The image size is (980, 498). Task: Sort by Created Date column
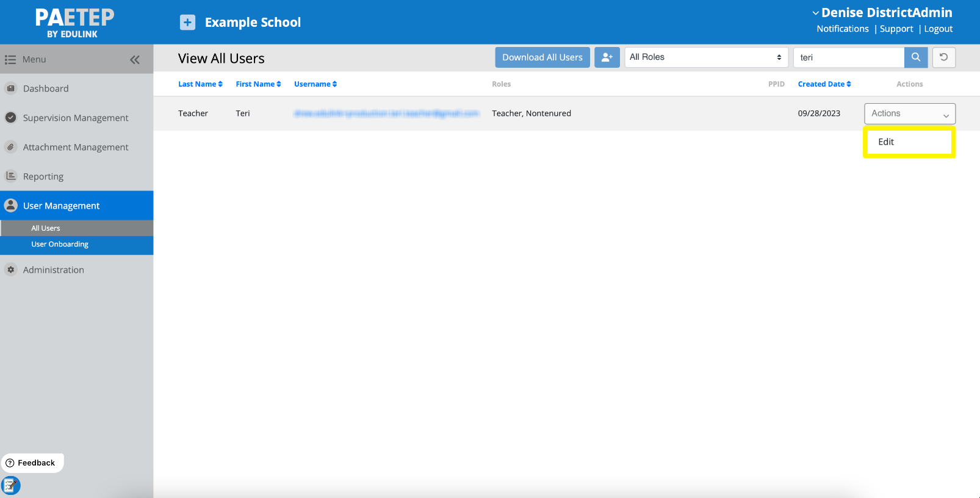(x=824, y=84)
